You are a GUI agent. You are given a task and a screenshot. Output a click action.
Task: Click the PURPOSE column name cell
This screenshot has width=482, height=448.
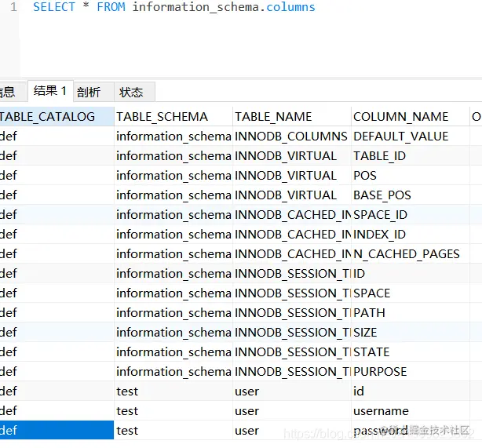click(x=410, y=372)
